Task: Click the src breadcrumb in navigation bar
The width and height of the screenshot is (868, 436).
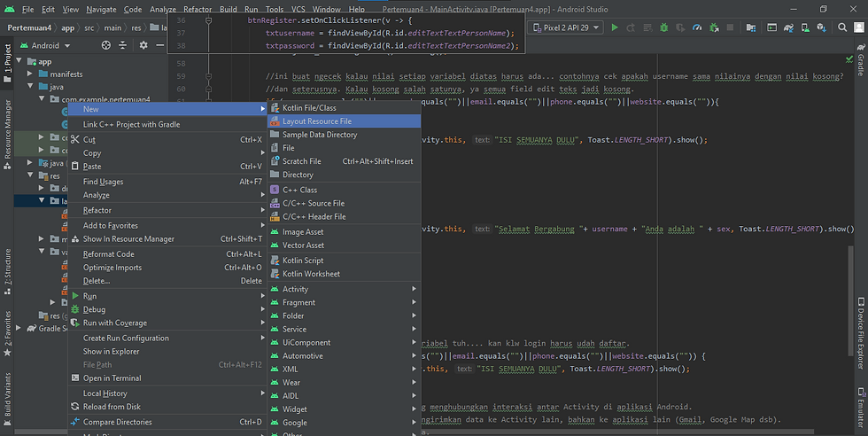Action: tap(89, 27)
